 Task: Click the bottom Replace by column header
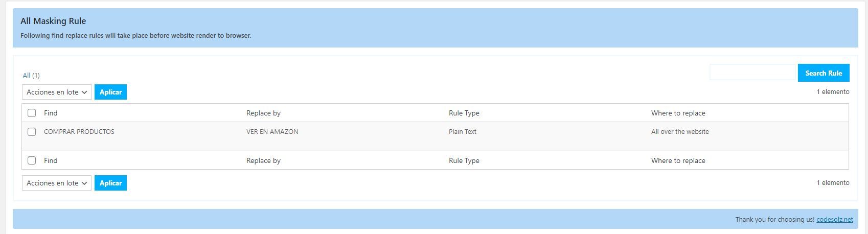tap(263, 160)
